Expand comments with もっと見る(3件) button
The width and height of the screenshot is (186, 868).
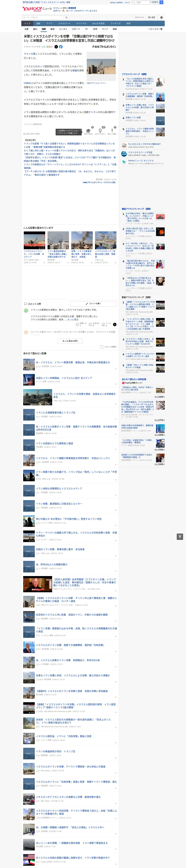click(70, 341)
